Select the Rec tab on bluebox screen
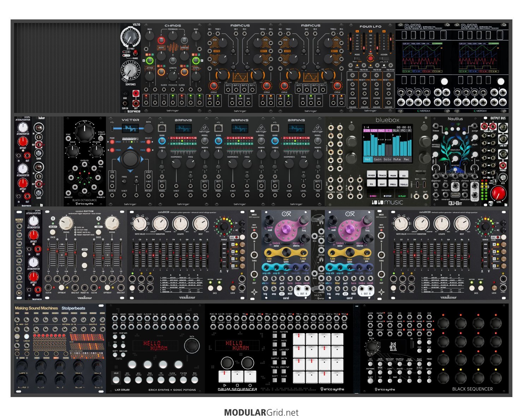The width and height of the screenshot is (523, 420). (407, 159)
